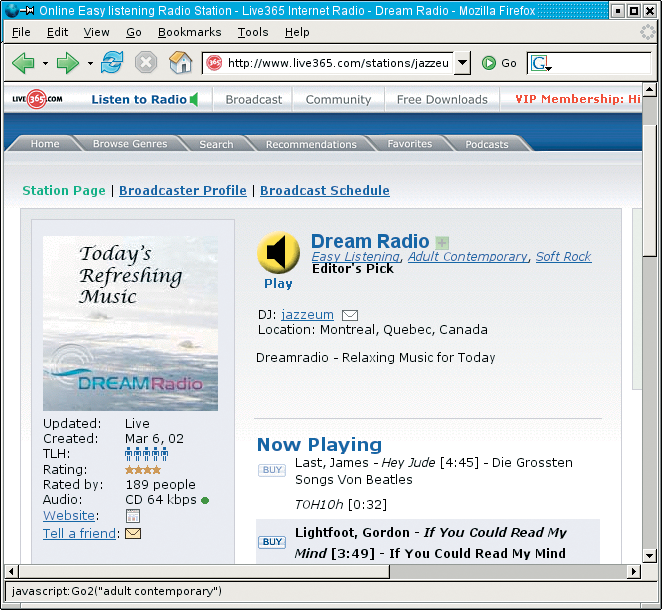This screenshot has height=610, width=662.
Task: Switch to the Recommendations tab
Action: (311, 144)
